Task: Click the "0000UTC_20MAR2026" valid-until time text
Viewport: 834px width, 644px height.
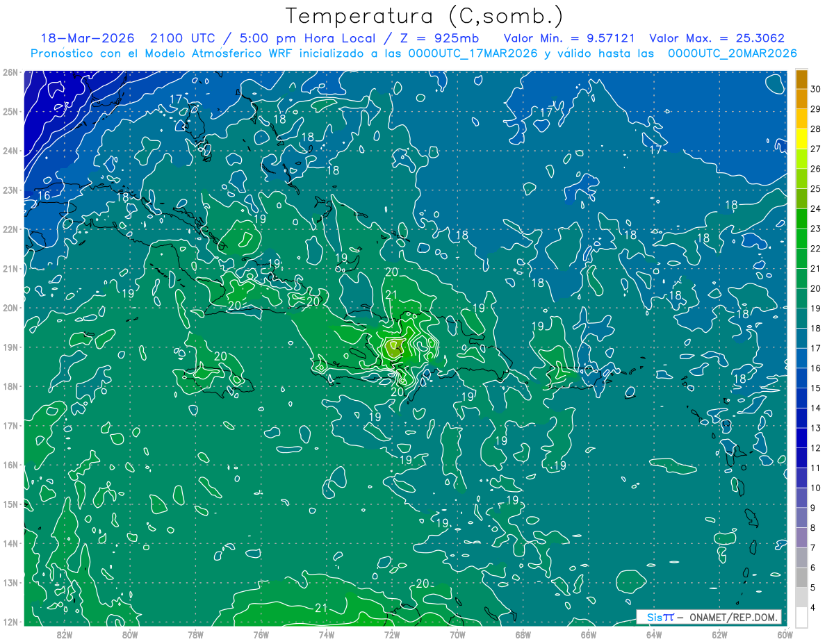Action: [732, 53]
